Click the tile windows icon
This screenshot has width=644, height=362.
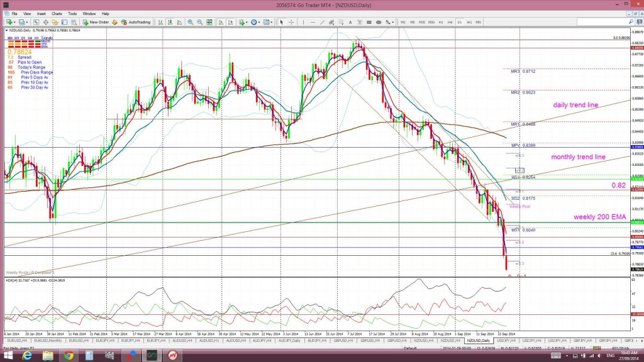coord(209,22)
